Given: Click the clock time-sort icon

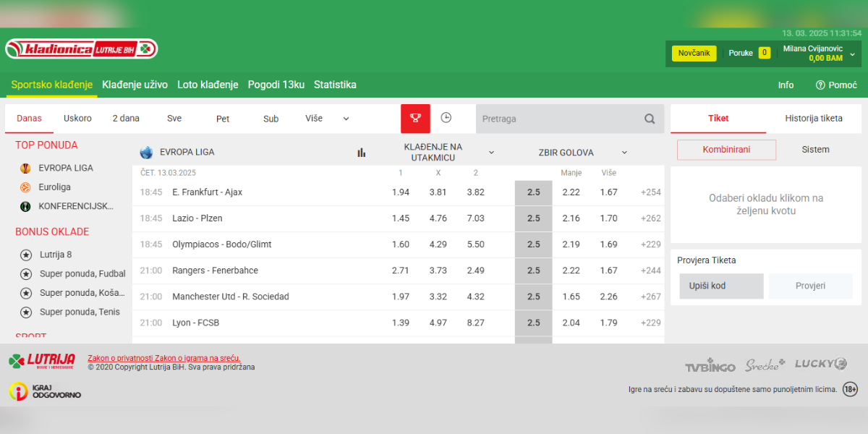Looking at the screenshot, I should 446,118.
